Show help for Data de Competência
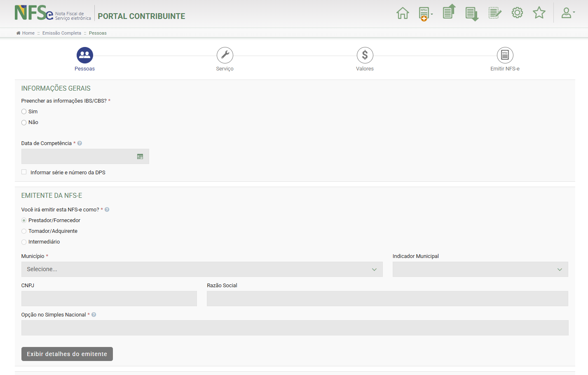Screen dimensions: 588x375 80,143
